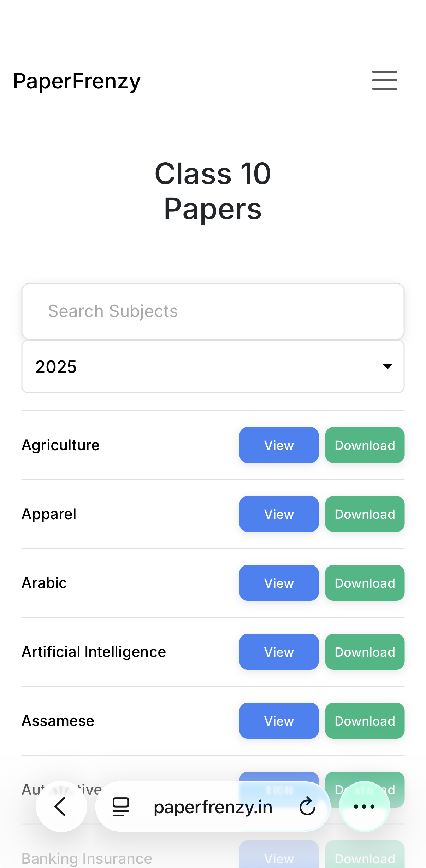This screenshot has height=868, width=426.
Task: Expand the 2025 year dropdown
Action: [213, 366]
